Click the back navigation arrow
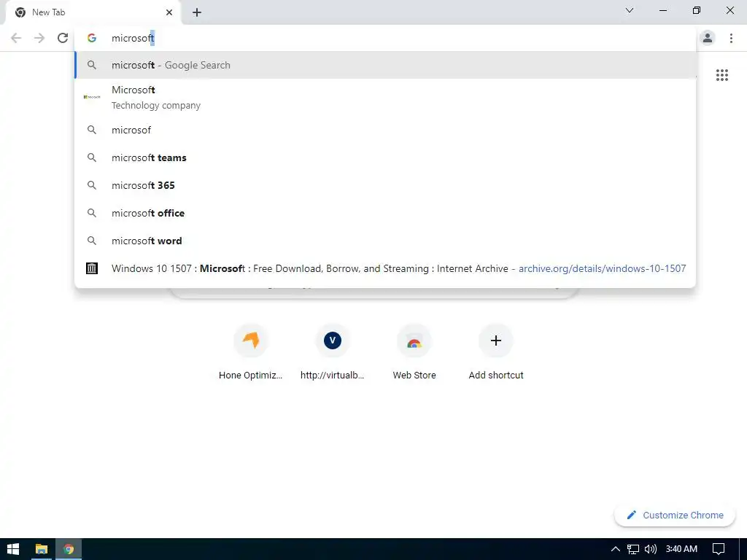 pyautogui.click(x=16, y=38)
